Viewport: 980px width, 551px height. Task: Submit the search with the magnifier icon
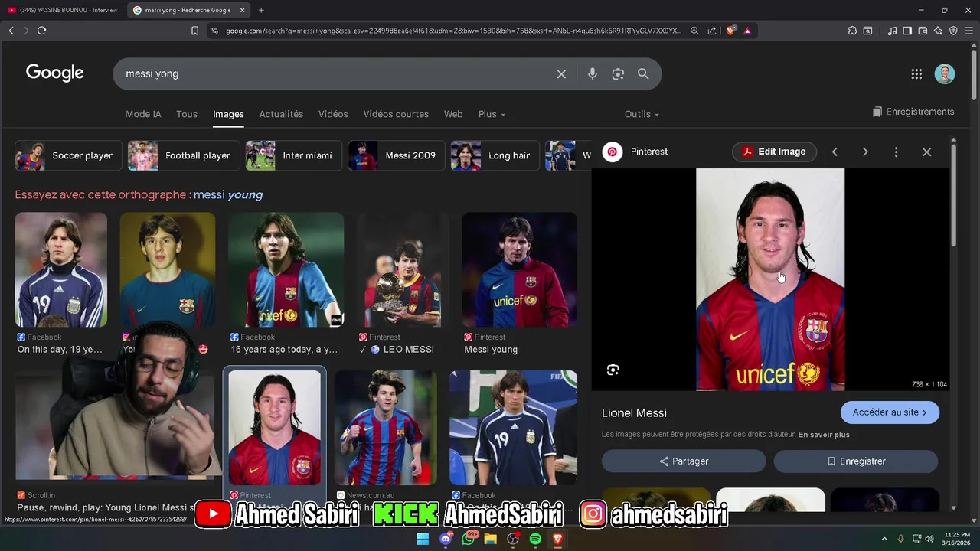643,74
